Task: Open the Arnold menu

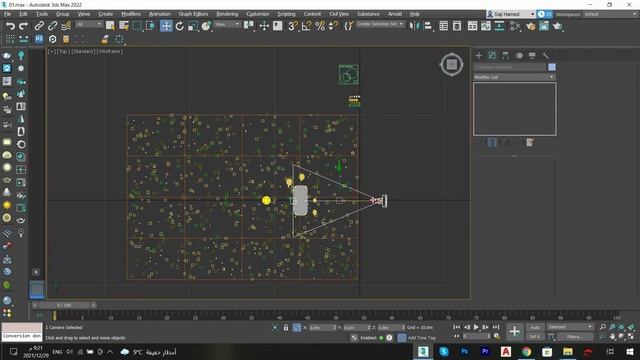Action: coord(395,14)
